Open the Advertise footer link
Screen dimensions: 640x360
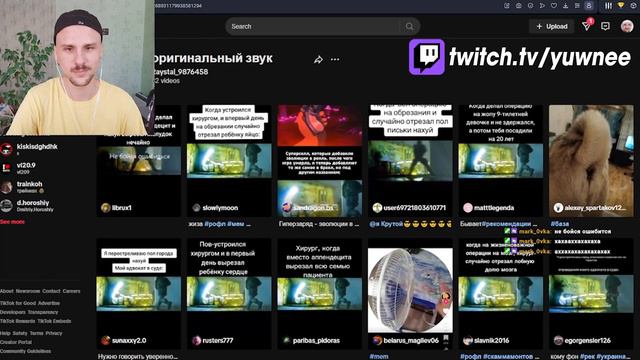49,303
